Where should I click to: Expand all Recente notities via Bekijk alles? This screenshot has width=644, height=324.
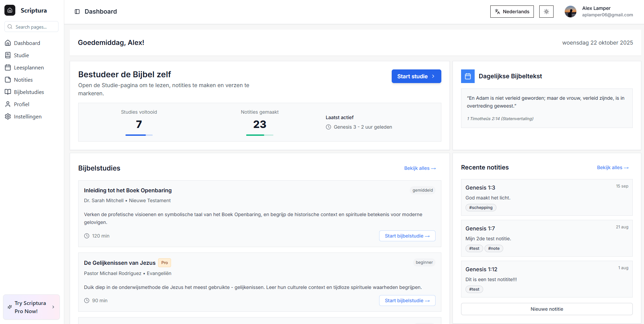pos(612,167)
